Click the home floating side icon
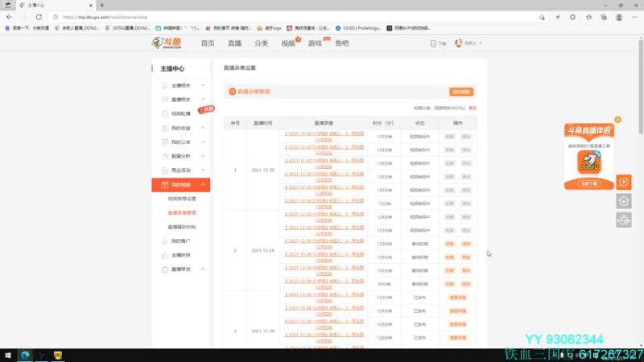 click(x=623, y=201)
